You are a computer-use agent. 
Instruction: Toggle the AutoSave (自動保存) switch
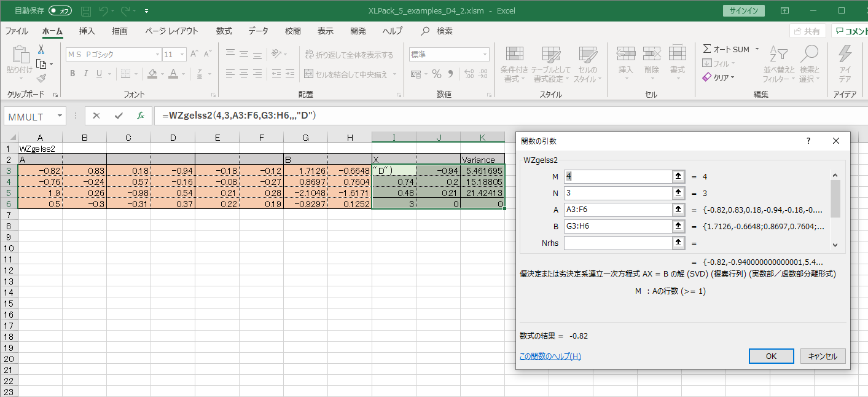[x=60, y=10]
